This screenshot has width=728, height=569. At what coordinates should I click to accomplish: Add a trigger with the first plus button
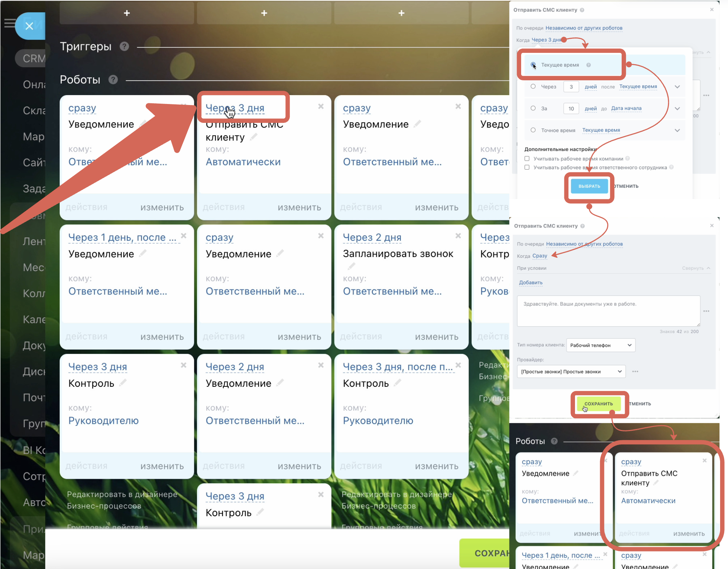(x=127, y=13)
